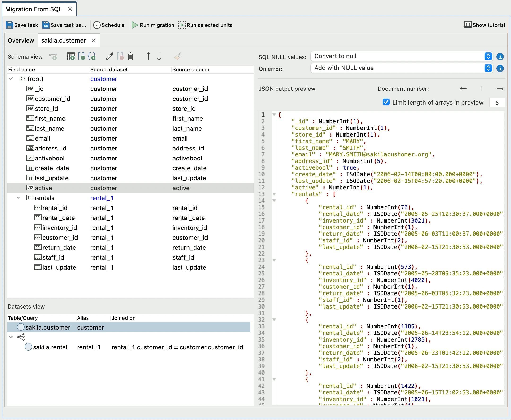Click the add object (curly braces) icon
Screen dimensions: 511x420
pos(92,56)
